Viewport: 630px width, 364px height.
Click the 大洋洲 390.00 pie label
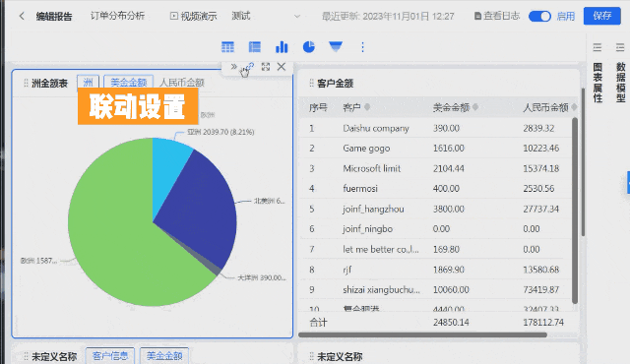tap(262, 277)
